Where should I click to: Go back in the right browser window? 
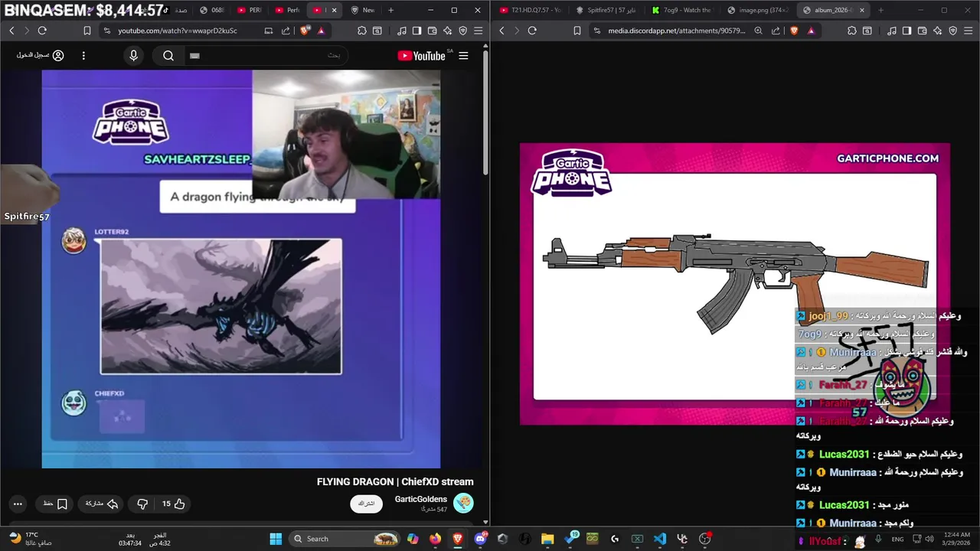pos(501,31)
